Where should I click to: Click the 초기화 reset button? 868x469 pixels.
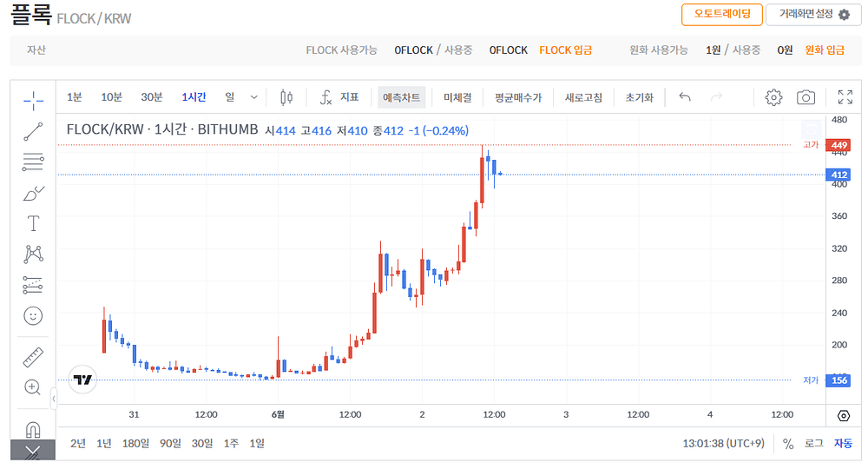pos(640,97)
